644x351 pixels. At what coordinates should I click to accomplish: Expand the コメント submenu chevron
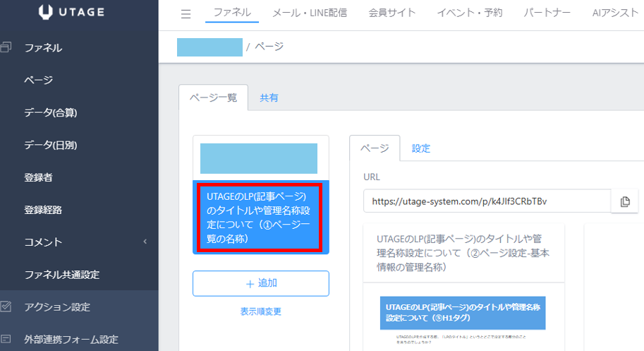click(145, 242)
